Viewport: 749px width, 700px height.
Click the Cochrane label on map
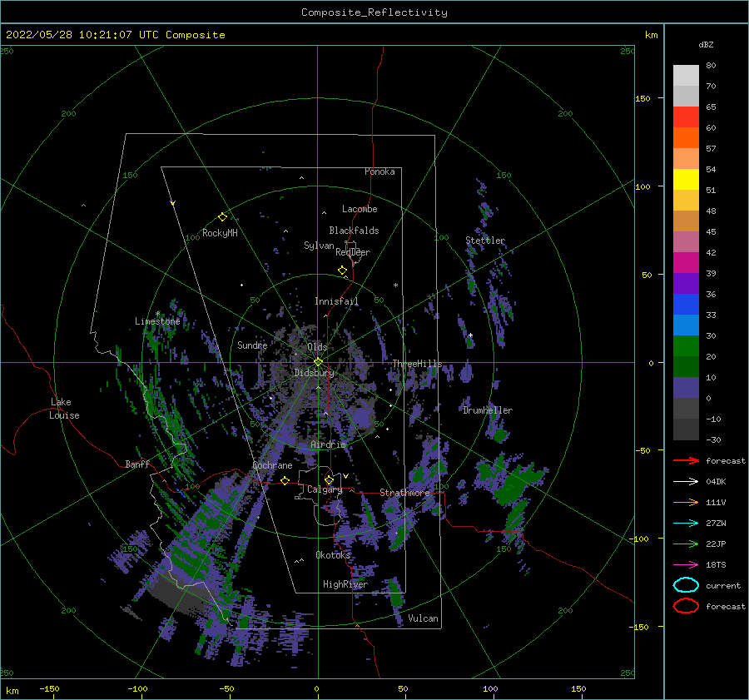(x=272, y=465)
